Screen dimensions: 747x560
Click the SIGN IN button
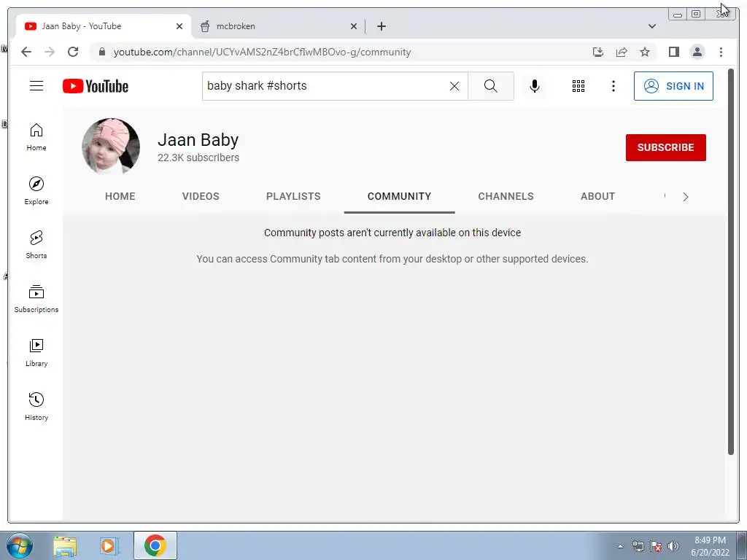point(673,86)
